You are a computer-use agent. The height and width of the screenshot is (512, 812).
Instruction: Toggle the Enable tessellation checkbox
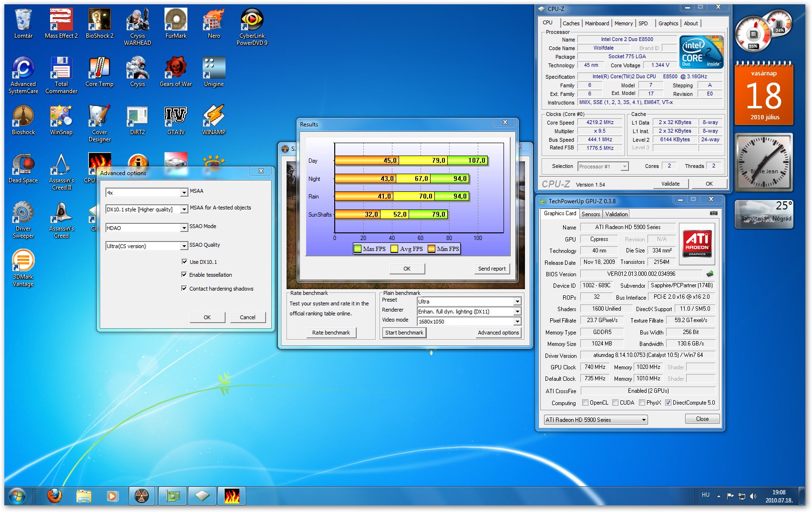[x=184, y=274]
